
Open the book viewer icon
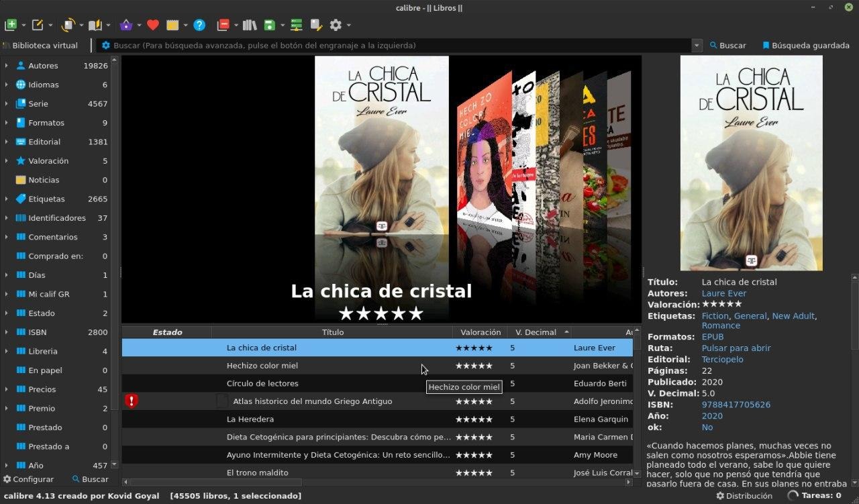(95, 25)
